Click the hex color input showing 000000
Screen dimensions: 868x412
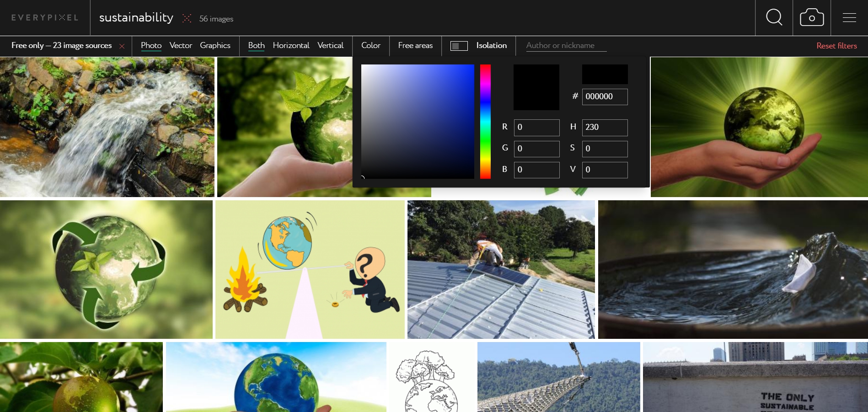605,97
